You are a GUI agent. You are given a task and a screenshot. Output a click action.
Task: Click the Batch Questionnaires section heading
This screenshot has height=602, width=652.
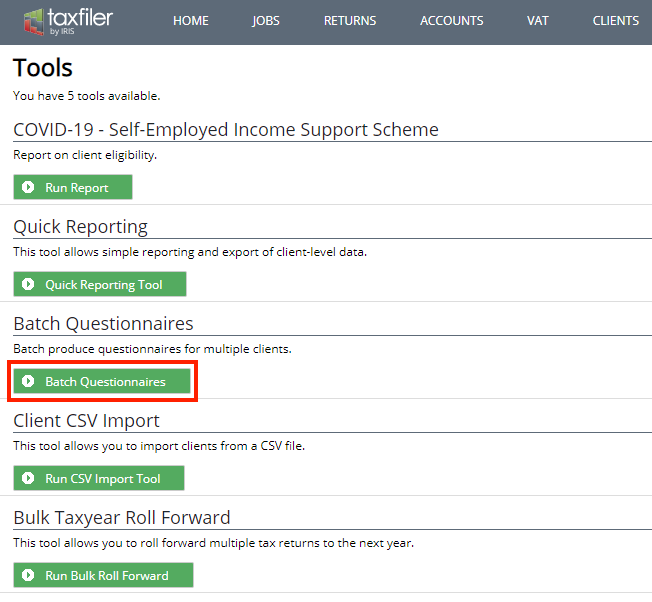[103, 323]
